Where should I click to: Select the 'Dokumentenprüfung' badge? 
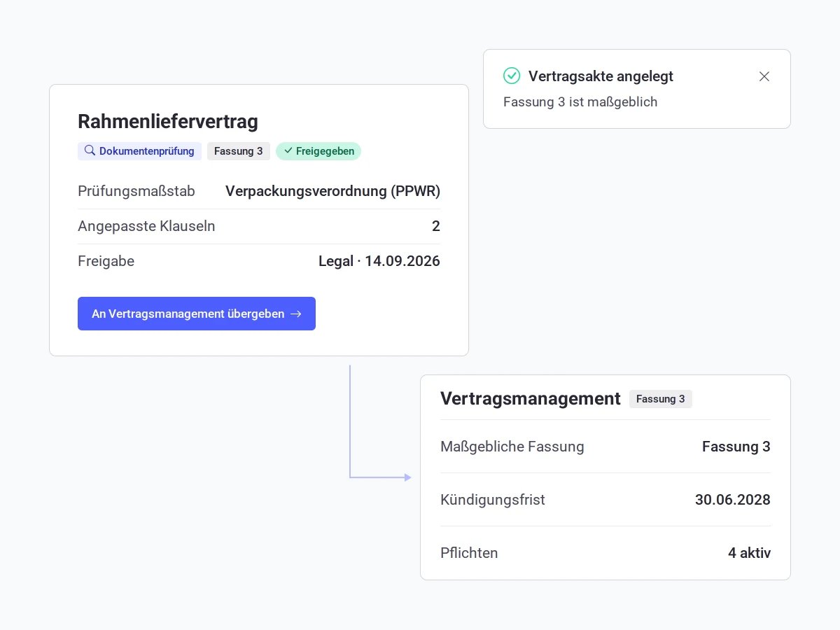point(139,151)
